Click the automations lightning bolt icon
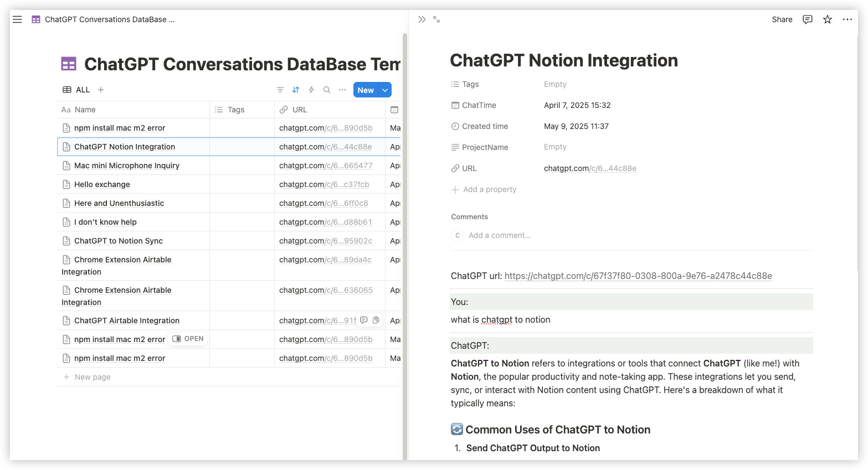The image size is (868, 470). tap(311, 89)
